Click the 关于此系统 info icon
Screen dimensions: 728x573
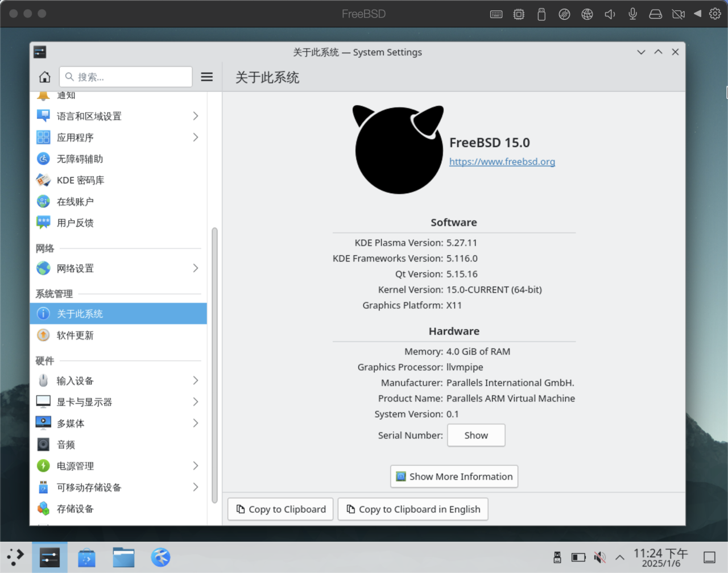point(43,314)
